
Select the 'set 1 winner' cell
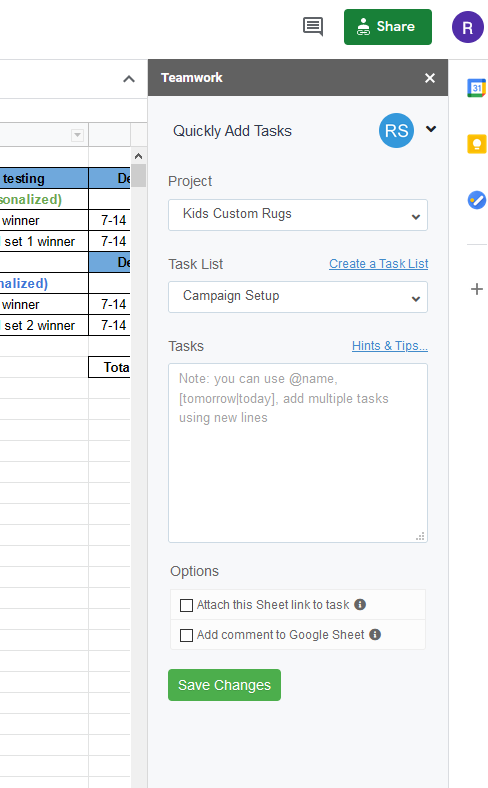click(44, 241)
